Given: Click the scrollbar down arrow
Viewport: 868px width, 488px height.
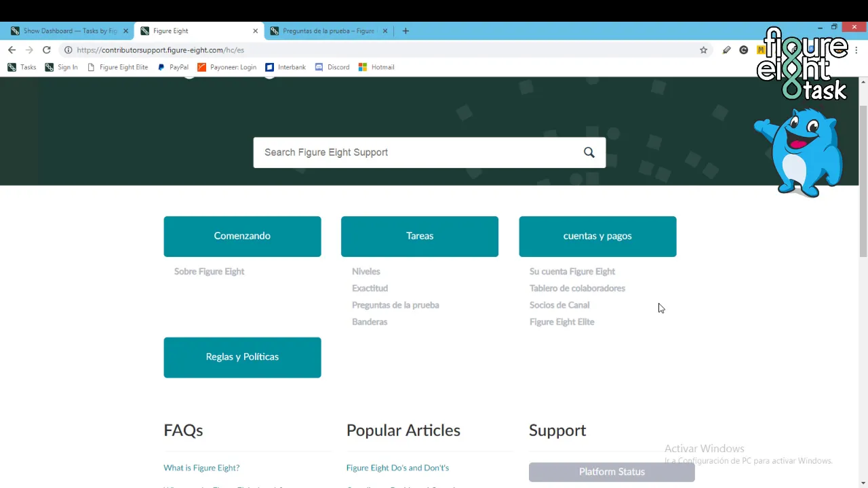Looking at the screenshot, I should coord(863,483).
